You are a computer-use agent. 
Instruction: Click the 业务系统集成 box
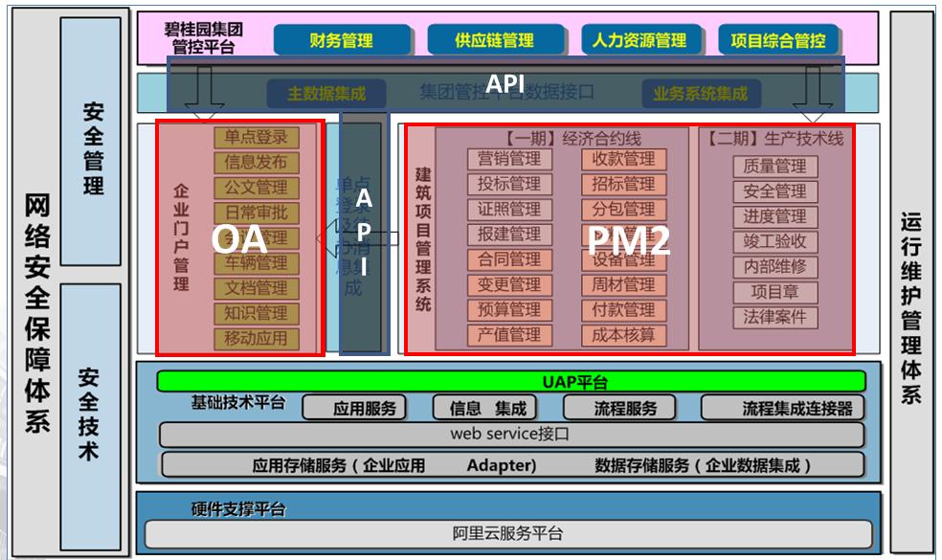point(700,94)
